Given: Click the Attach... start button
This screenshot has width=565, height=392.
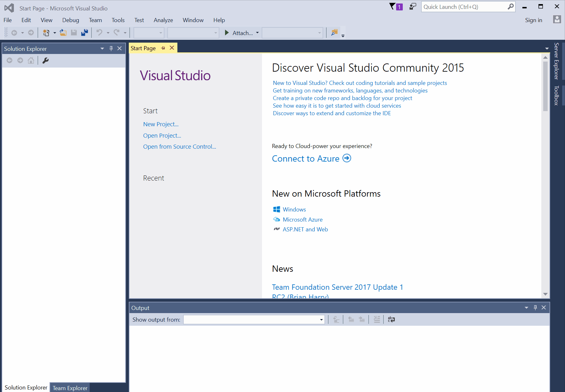Looking at the screenshot, I should (239, 33).
